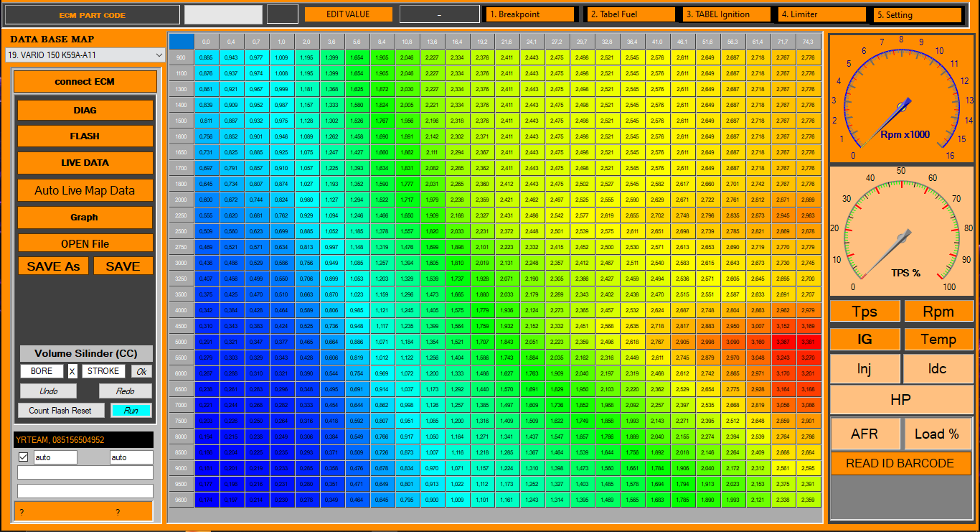This screenshot has width=980, height=532.
Task: Undo the last map change
Action: [47, 391]
